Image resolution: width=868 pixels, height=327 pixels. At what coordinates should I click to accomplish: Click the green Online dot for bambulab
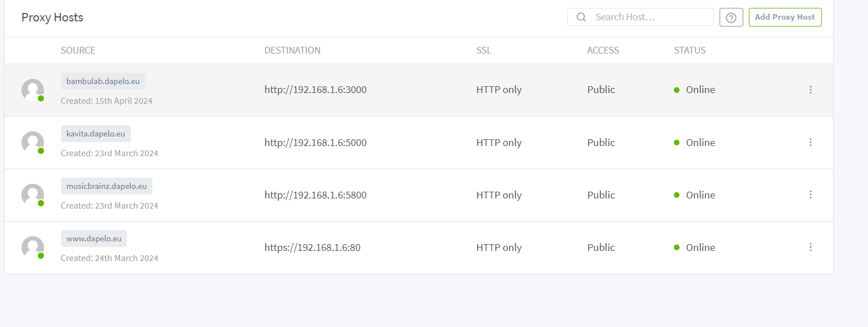click(x=677, y=90)
